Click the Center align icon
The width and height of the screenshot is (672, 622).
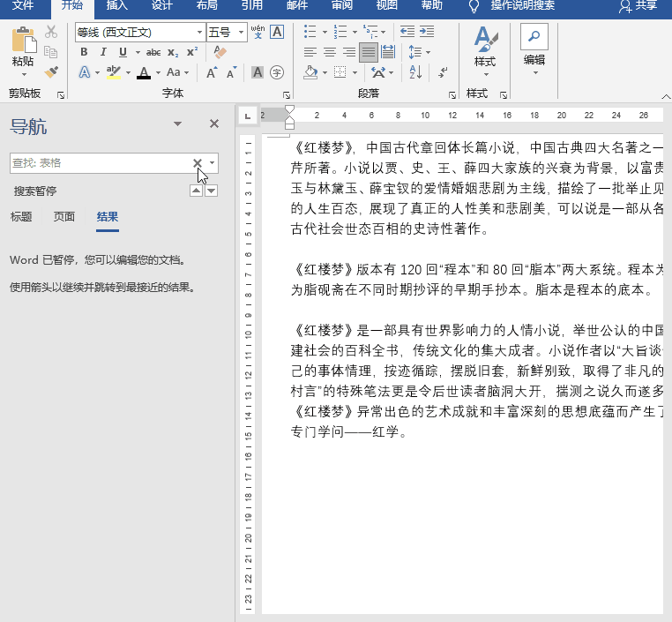click(x=329, y=52)
